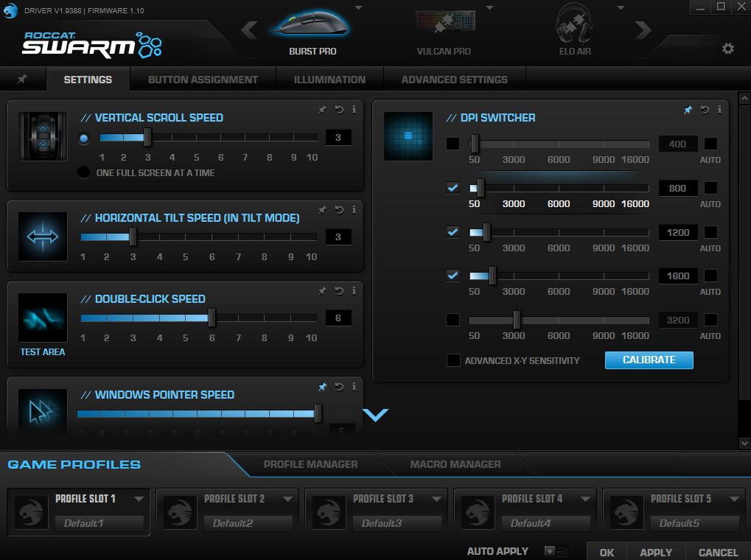Open Profile Slot 2 dropdown

coord(287,499)
